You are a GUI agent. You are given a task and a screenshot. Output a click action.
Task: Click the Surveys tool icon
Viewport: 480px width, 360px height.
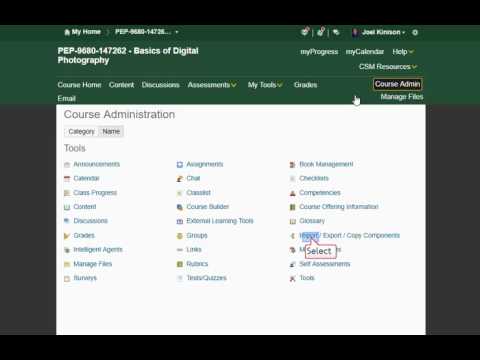click(67, 278)
